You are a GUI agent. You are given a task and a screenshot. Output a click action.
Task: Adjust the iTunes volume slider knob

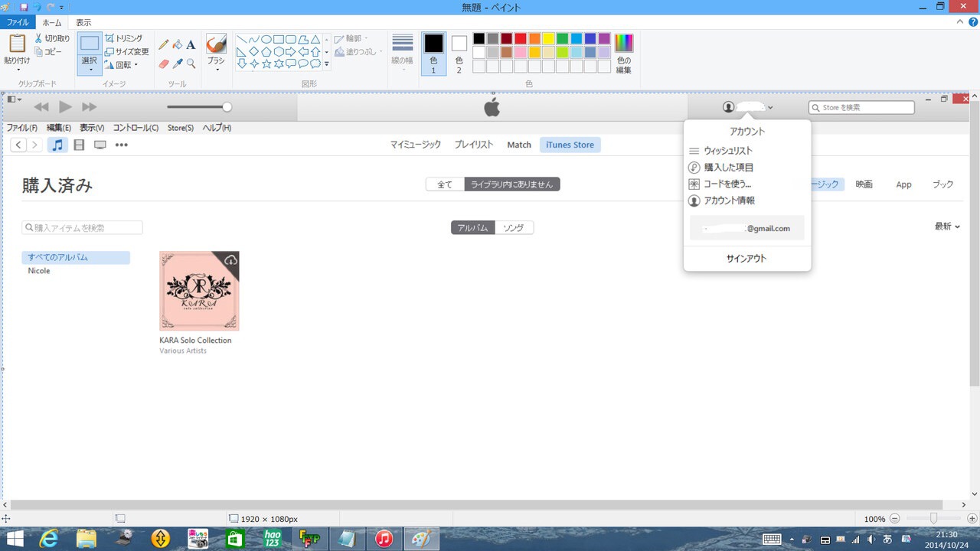click(x=227, y=107)
